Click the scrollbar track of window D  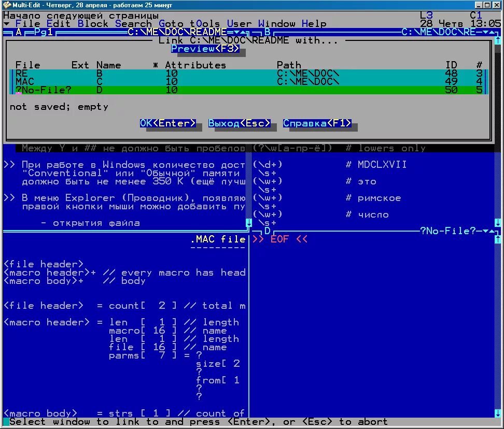498,326
